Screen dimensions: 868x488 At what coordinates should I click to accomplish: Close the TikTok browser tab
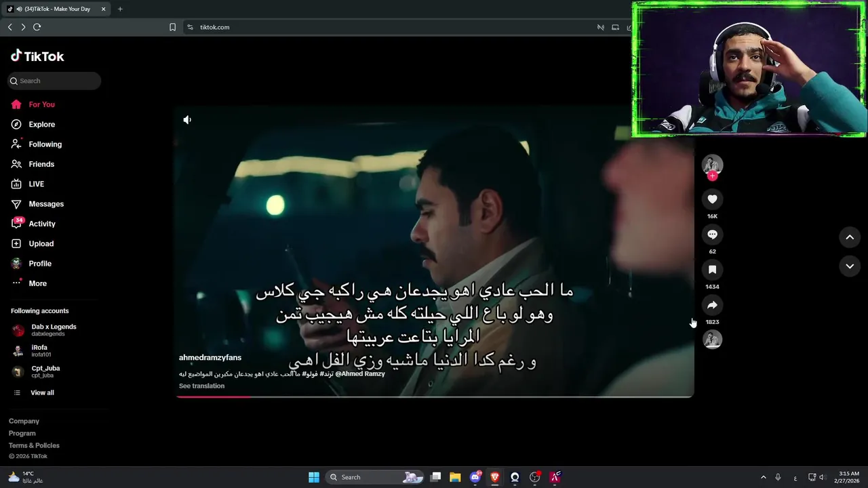tap(103, 9)
